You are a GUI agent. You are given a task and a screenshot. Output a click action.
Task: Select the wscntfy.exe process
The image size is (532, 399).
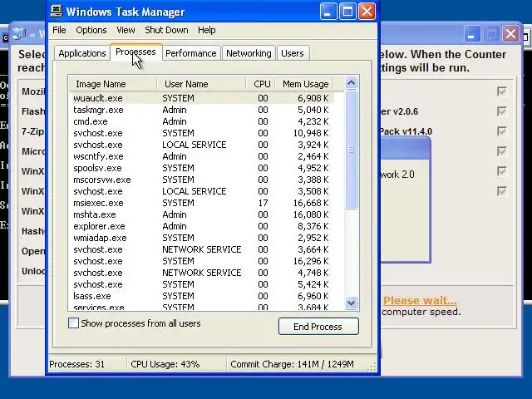click(x=201, y=156)
